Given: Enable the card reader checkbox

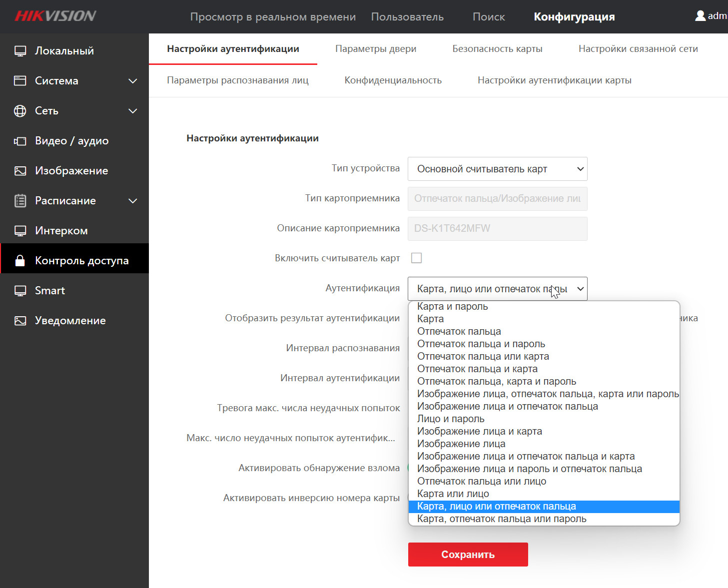Looking at the screenshot, I should point(416,258).
